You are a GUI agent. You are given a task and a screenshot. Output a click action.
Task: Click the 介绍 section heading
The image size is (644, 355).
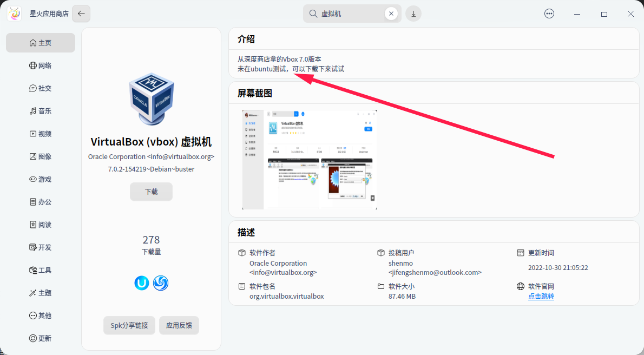coord(246,39)
